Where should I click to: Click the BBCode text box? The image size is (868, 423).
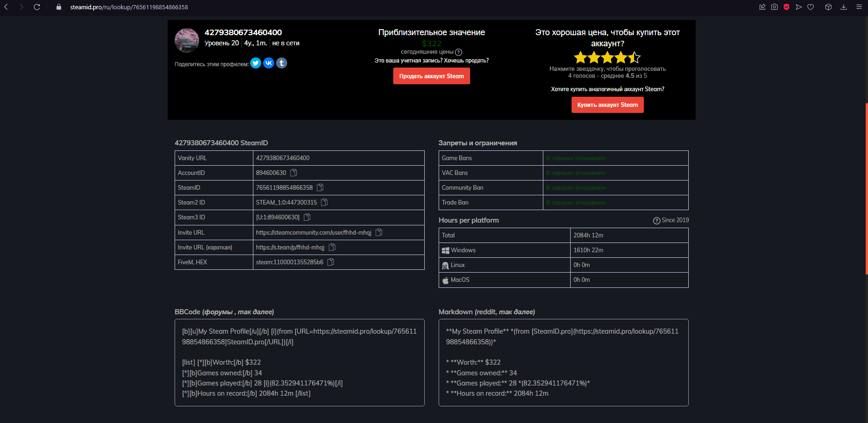click(x=300, y=362)
